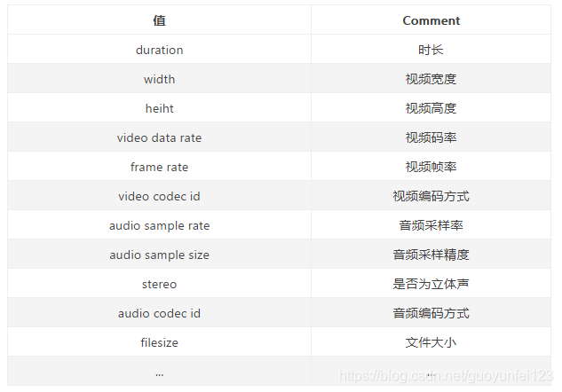Click the 文件大小 comment cell
This screenshot has width=562, height=392.
coord(431,342)
